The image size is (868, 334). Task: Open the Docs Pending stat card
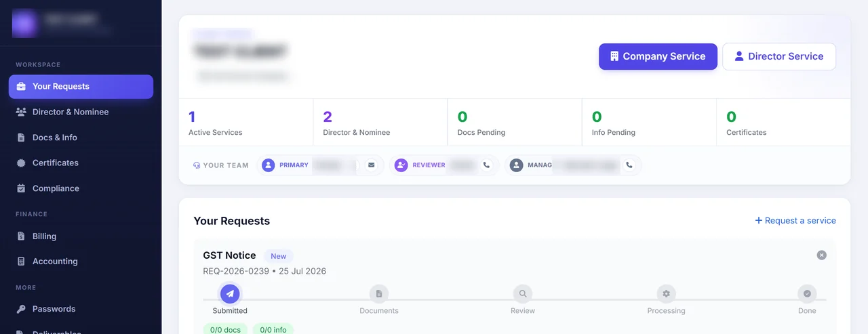[x=515, y=122]
